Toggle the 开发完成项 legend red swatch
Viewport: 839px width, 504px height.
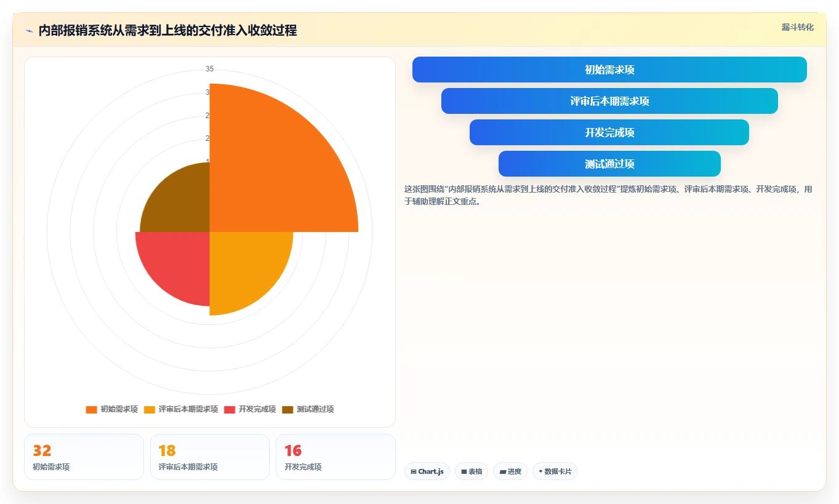230,410
